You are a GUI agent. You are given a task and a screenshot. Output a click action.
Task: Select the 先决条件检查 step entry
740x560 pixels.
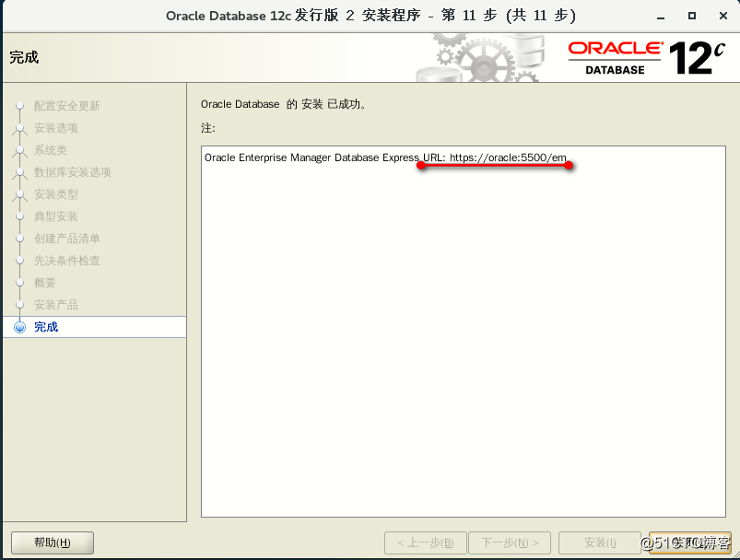click(x=20, y=261)
